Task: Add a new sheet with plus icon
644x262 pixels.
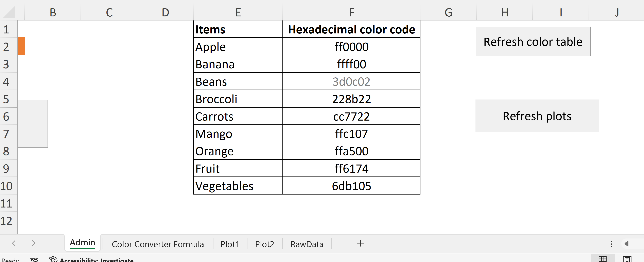Action: (361, 243)
